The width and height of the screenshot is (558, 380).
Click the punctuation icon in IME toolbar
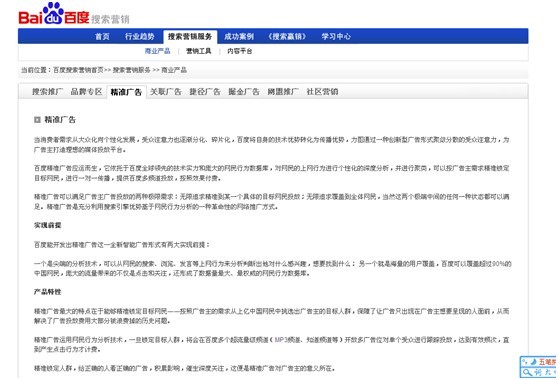coord(525,362)
